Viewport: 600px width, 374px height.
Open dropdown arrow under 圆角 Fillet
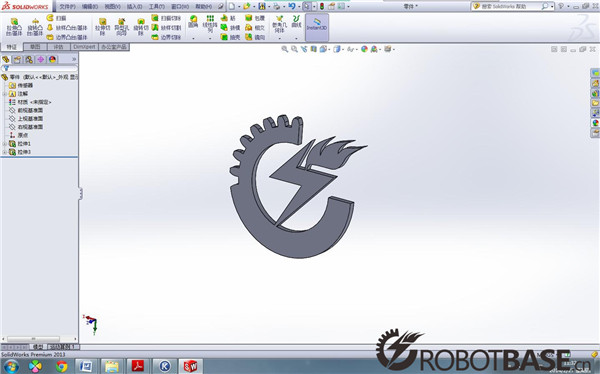point(193,39)
